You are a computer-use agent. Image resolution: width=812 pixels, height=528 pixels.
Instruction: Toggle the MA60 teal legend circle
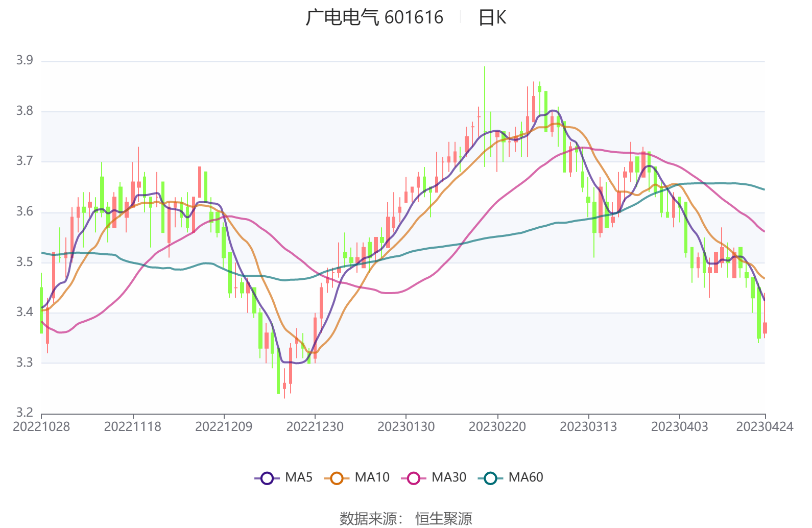tap(490, 478)
